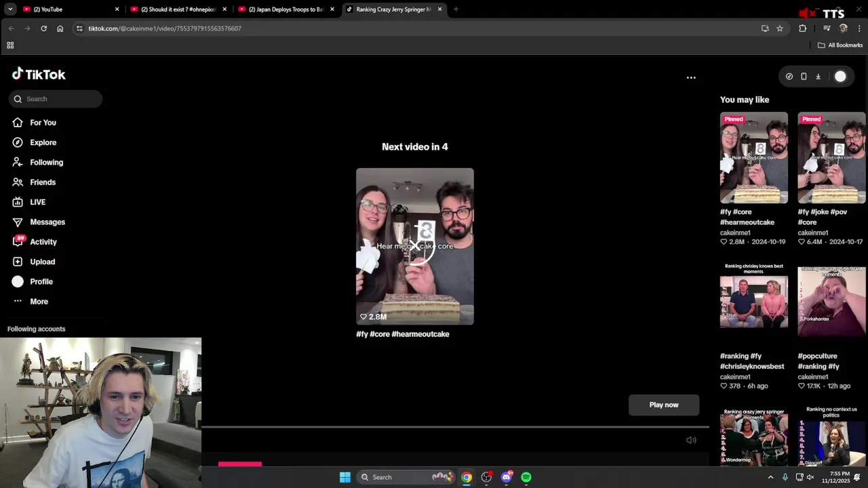The width and height of the screenshot is (868, 488).
Task: Open the Ranking no context us politics thumbnail
Action: coord(831,436)
